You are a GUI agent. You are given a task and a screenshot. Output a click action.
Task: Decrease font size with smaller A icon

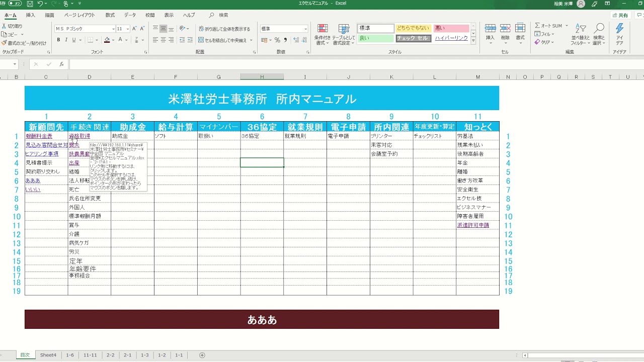[143, 29]
